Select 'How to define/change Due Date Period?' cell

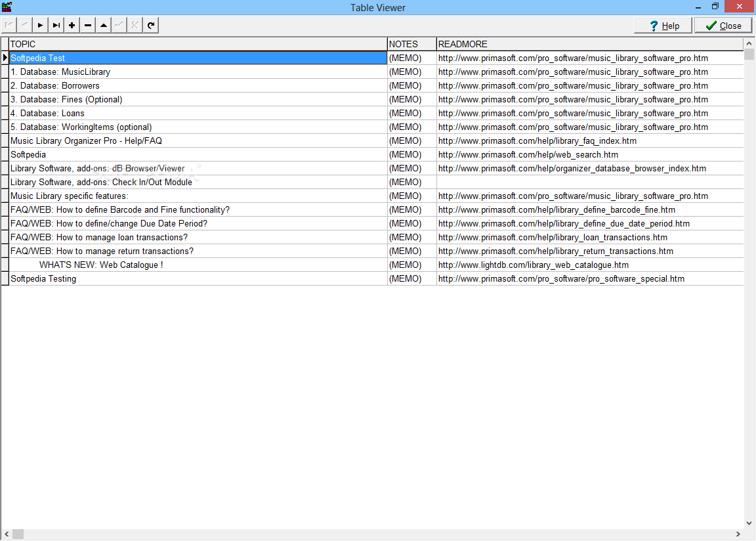tap(198, 224)
